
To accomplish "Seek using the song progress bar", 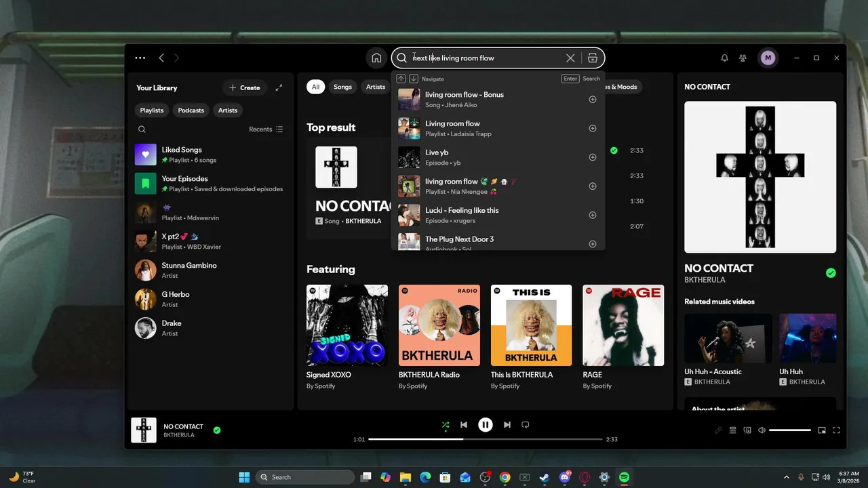I will [x=486, y=439].
